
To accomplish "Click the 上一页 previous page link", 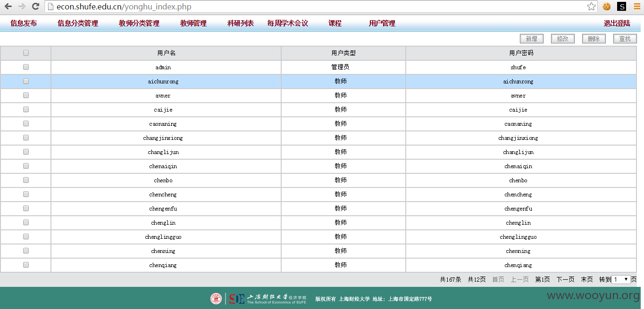I will coord(519,279).
